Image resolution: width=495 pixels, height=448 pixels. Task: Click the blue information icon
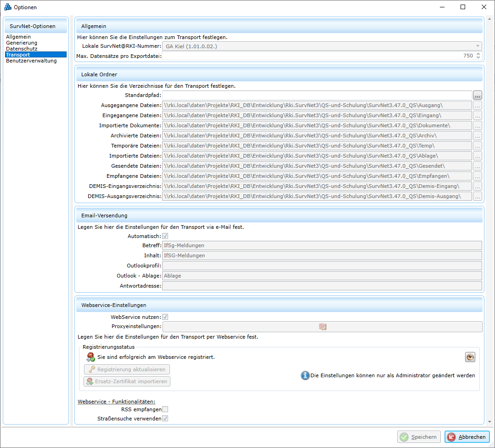click(305, 375)
